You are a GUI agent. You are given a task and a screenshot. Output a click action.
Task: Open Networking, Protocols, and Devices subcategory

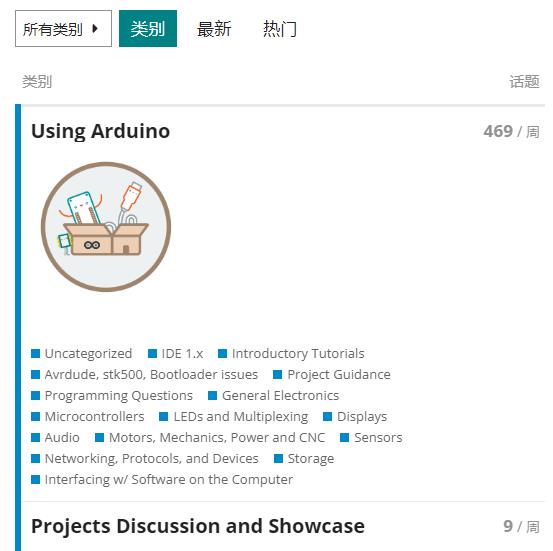click(152, 459)
